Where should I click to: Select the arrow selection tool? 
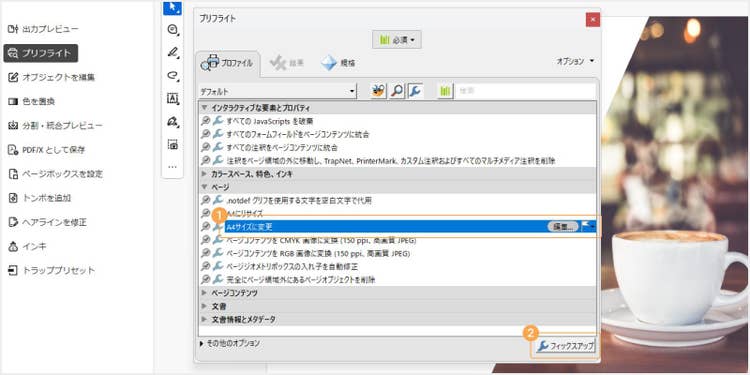172,7
